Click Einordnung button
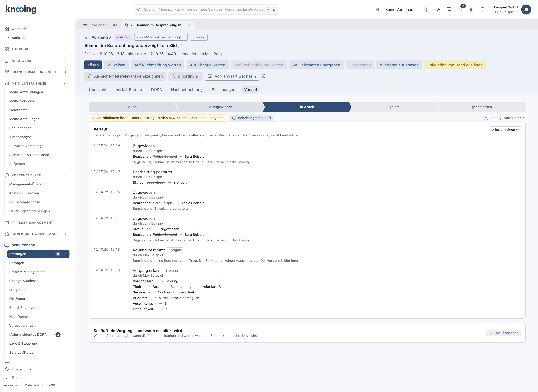The image size is (538, 392). pos(185,76)
